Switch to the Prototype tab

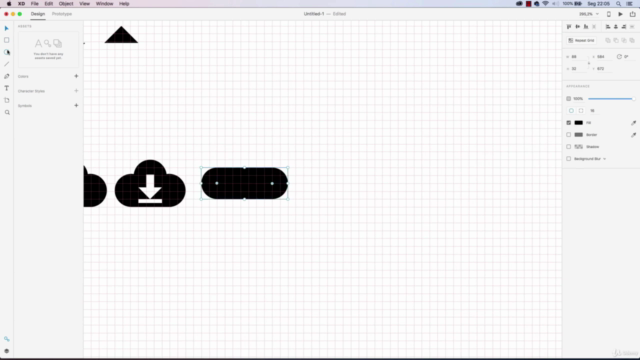pyautogui.click(x=62, y=14)
